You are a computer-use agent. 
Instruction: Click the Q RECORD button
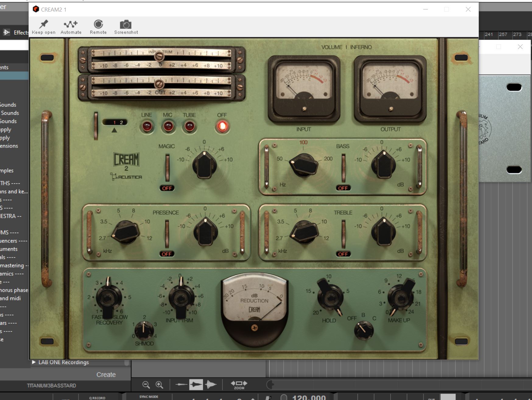[x=97, y=398]
